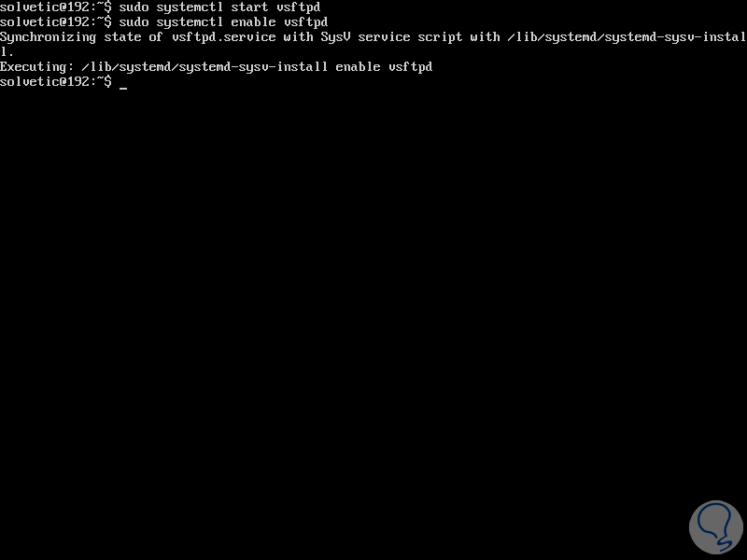Click 'sudo' in the first command line
Screen dimensions: 747x560
[134, 7]
